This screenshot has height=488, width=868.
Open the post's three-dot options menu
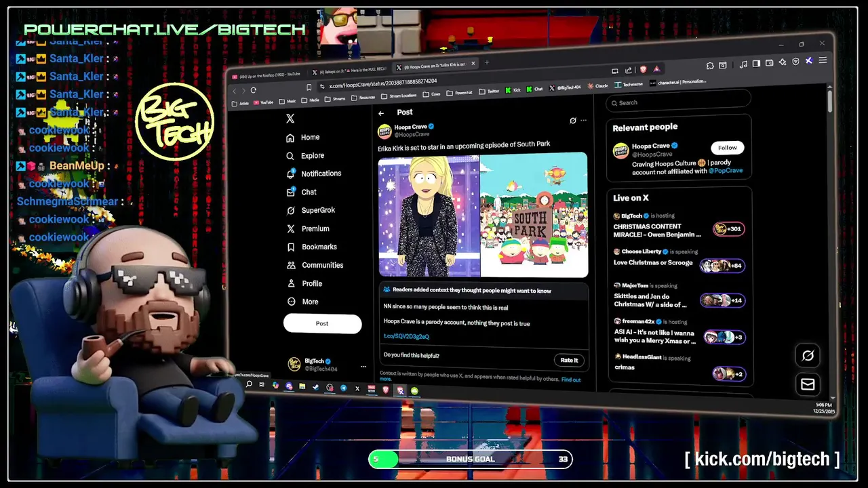(583, 121)
